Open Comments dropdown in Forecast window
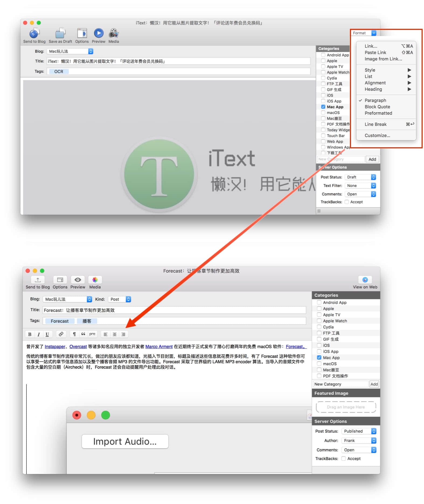 click(x=359, y=450)
